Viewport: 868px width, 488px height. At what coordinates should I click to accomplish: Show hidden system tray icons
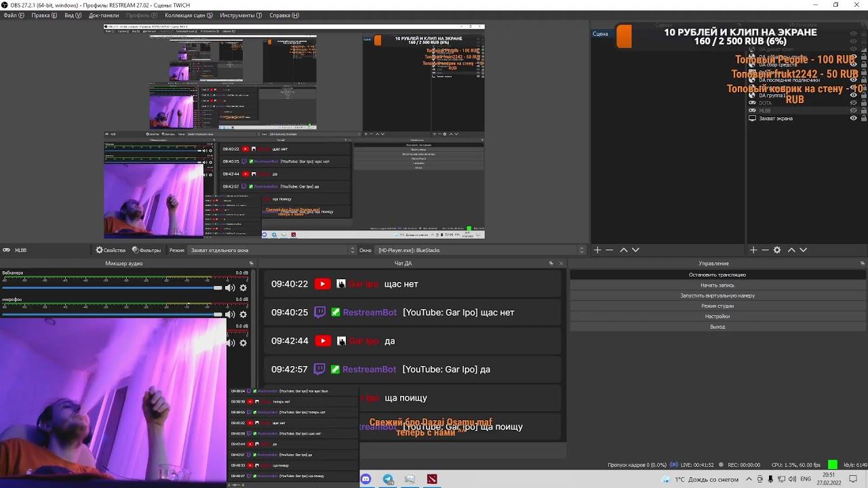tap(749, 479)
